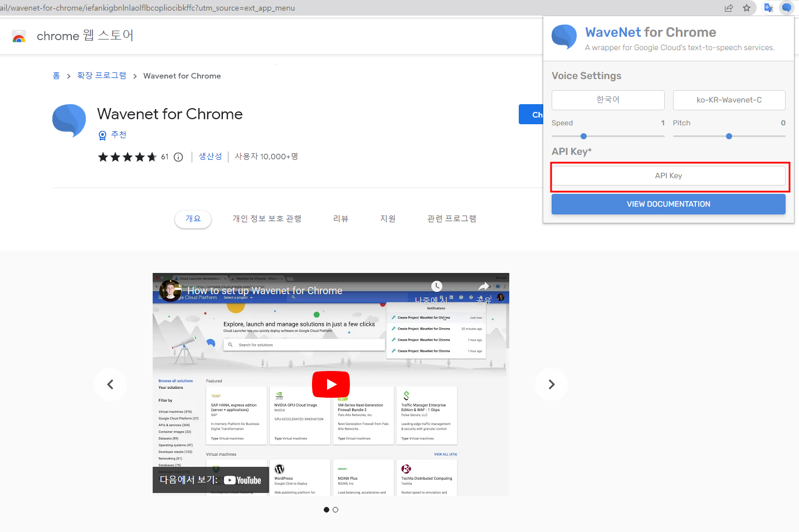The width and height of the screenshot is (799, 532).
Task: Click the chrome 웹 스토어 header title
Action: coord(85,36)
